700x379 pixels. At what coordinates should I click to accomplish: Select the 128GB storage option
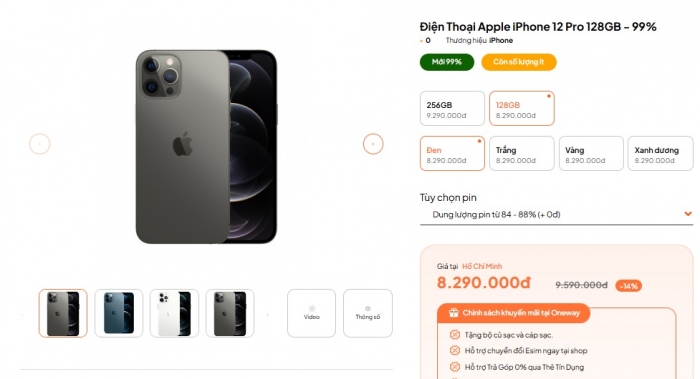[x=522, y=108]
